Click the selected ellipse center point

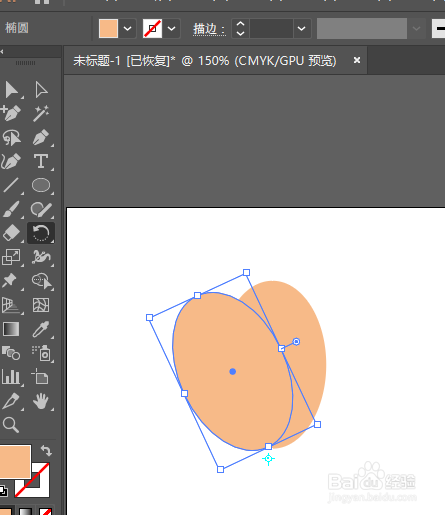[x=233, y=371]
